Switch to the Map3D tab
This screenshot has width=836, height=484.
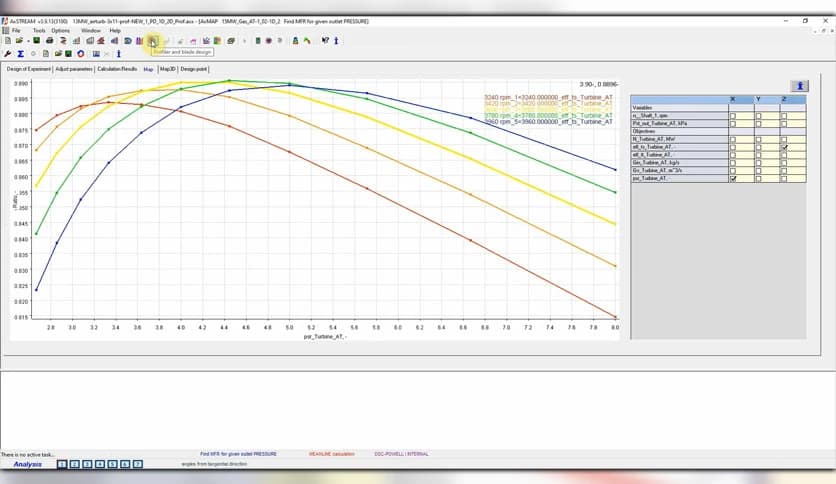coord(167,69)
